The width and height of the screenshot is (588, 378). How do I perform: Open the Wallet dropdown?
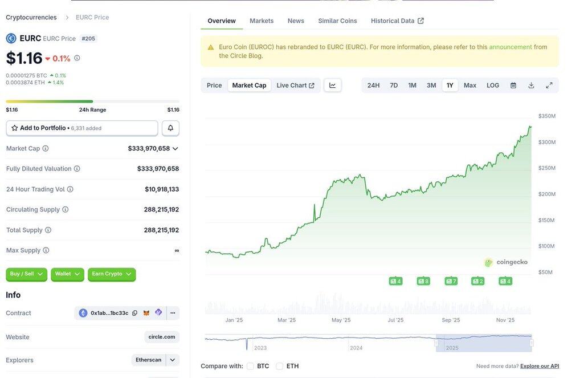point(67,274)
